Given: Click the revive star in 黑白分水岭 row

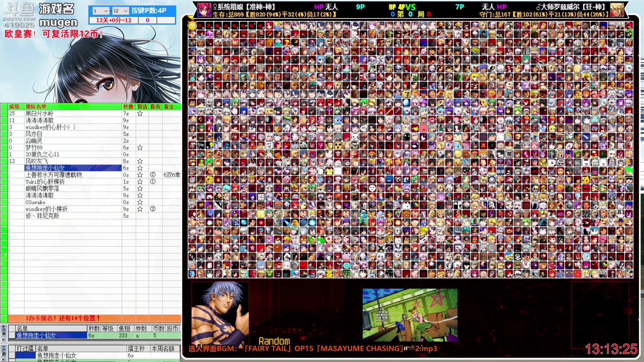Looking at the screenshot, I should point(140,114).
